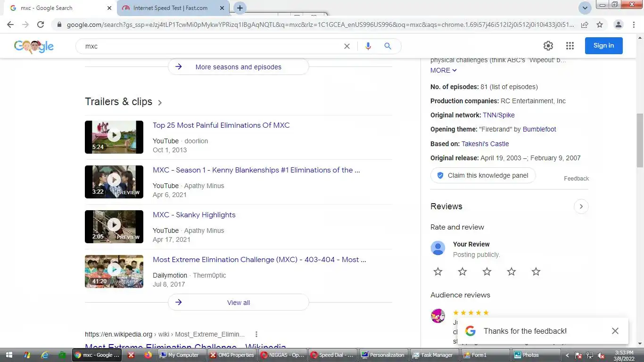This screenshot has width=644, height=362.
Task: Play the 5:24 Top 25 thumbnail
Action: [x=114, y=137]
